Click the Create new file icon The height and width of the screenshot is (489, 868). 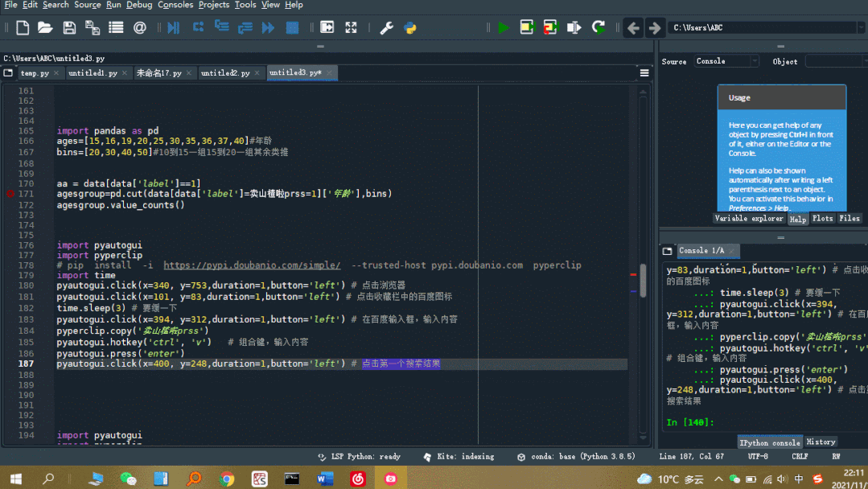click(x=21, y=27)
